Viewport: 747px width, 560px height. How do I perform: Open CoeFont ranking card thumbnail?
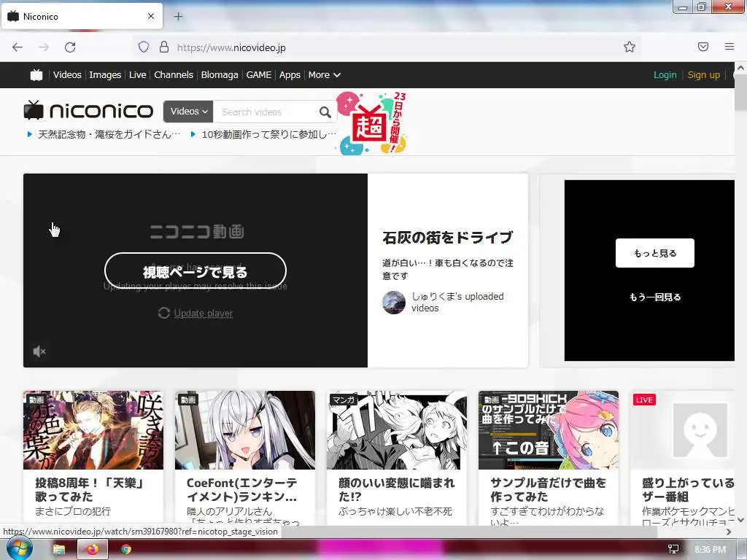tap(245, 430)
